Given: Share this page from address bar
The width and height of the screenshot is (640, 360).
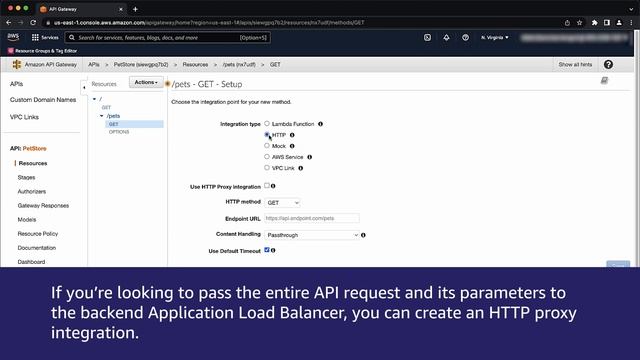Looking at the screenshot, I should 567,23.
